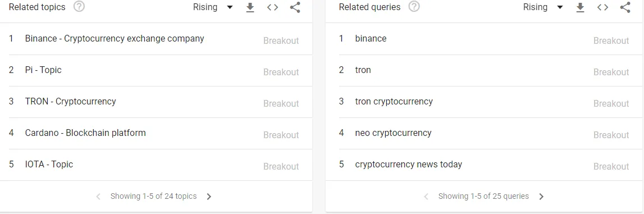Download Related queries data as CSV
The width and height of the screenshot is (644, 214).
point(581,7)
